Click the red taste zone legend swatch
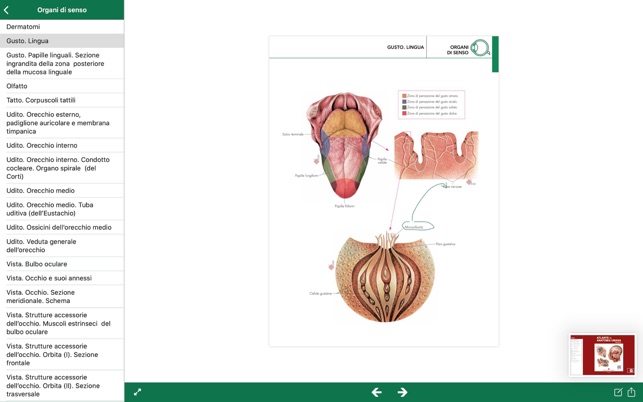This screenshot has width=643, height=402. (x=404, y=113)
